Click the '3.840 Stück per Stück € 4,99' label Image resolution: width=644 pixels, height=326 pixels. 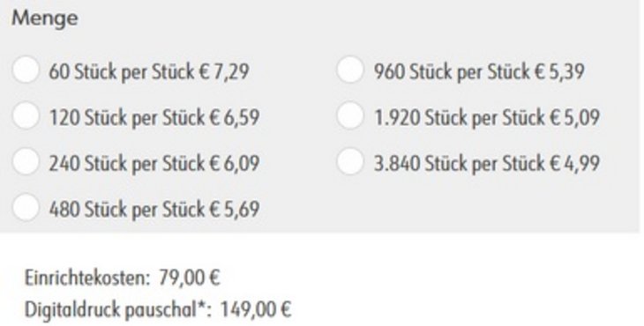coord(487,164)
